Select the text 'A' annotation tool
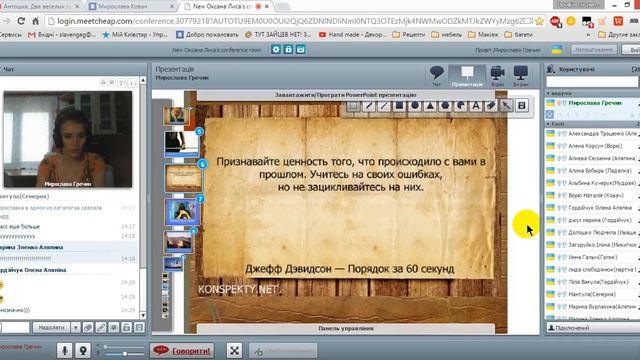Image resolution: width=640 pixels, height=360 pixels. [x=476, y=106]
